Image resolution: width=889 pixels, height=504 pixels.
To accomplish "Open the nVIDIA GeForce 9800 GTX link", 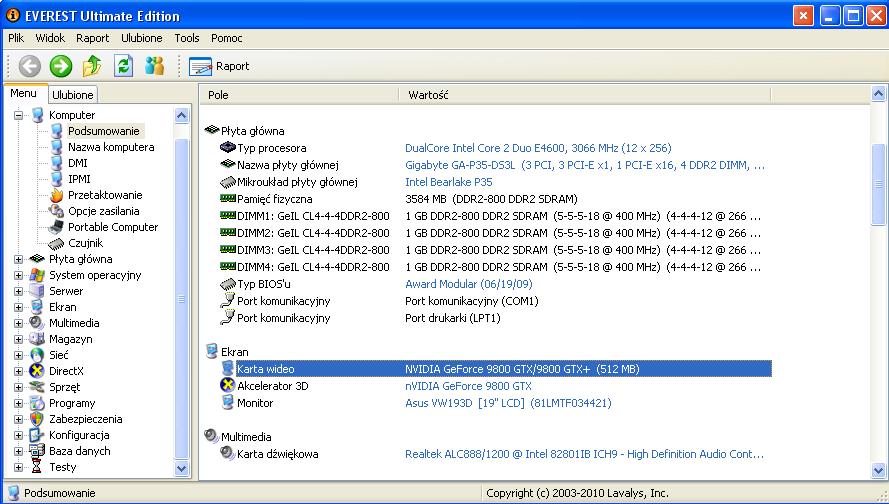I will coord(468,386).
